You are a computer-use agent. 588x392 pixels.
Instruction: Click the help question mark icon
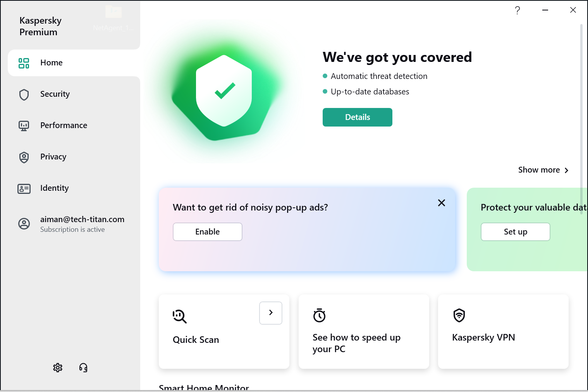pyautogui.click(x=518, y=10)
